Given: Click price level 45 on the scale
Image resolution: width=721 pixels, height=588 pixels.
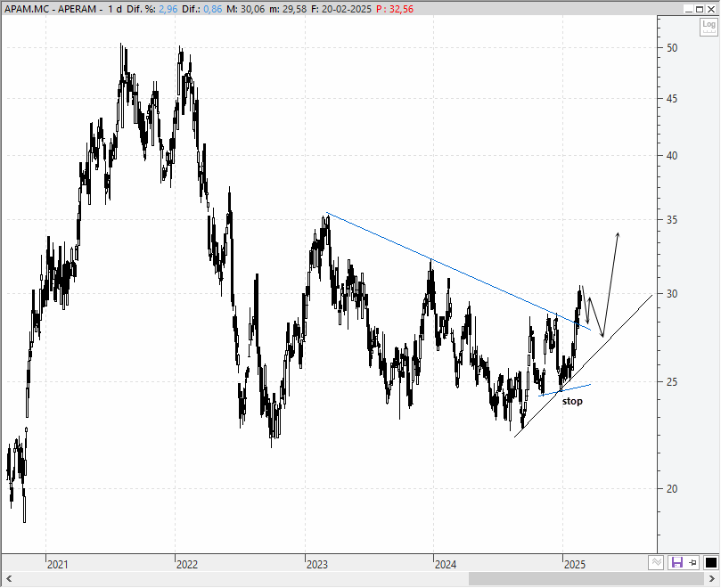Looking at the screenshot, I should click(672, 98).
